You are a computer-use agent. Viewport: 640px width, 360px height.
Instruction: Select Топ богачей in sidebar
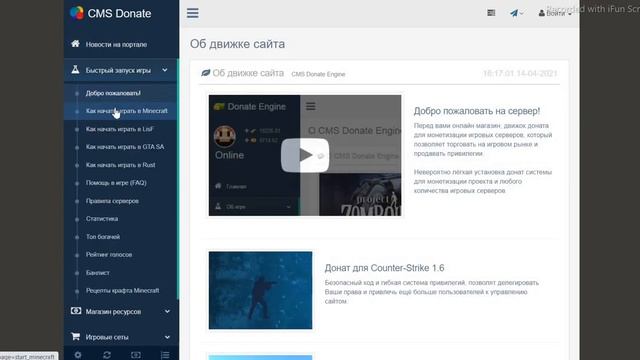click(103, 237)
